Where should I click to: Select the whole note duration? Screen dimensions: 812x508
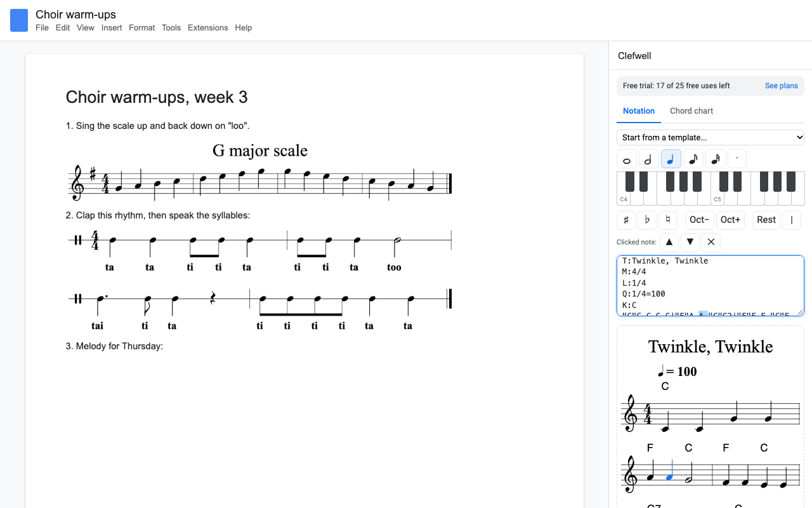tap(627, 159)
